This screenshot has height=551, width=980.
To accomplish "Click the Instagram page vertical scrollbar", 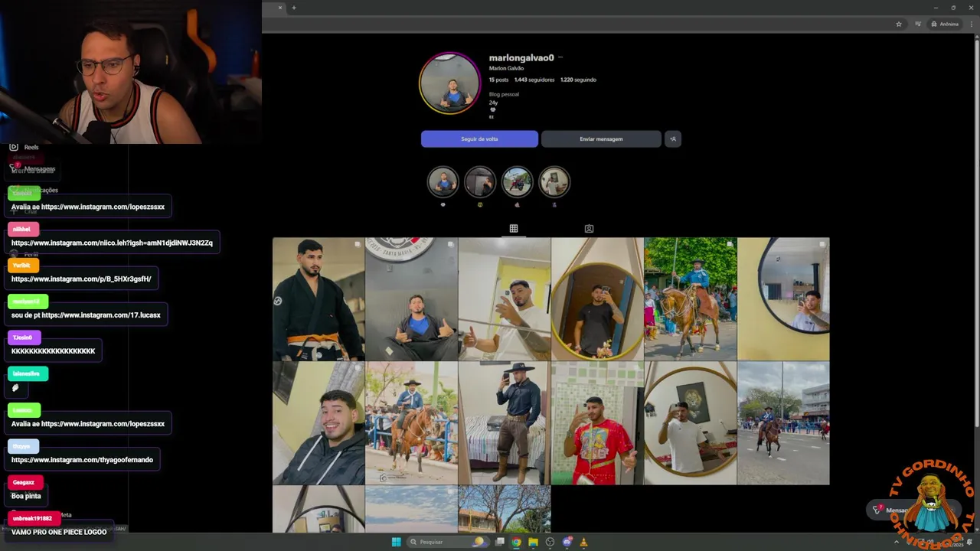I will tap(976, 232).
